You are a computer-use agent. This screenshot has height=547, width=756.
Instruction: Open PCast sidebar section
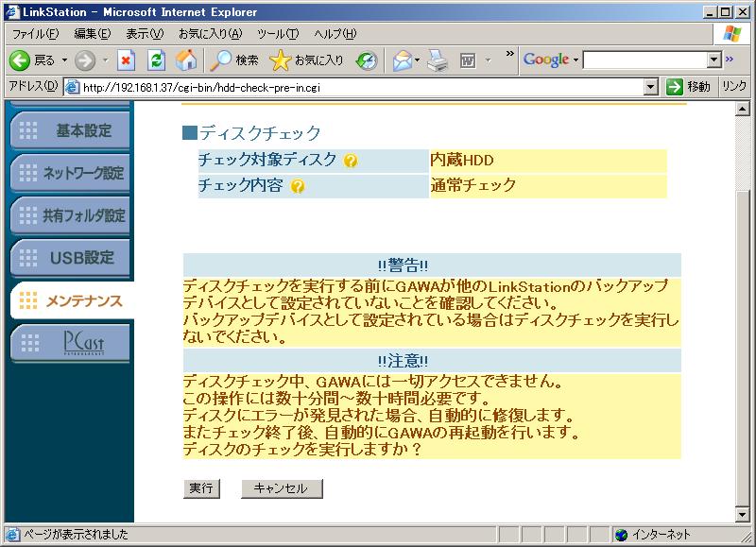[70, 343]
